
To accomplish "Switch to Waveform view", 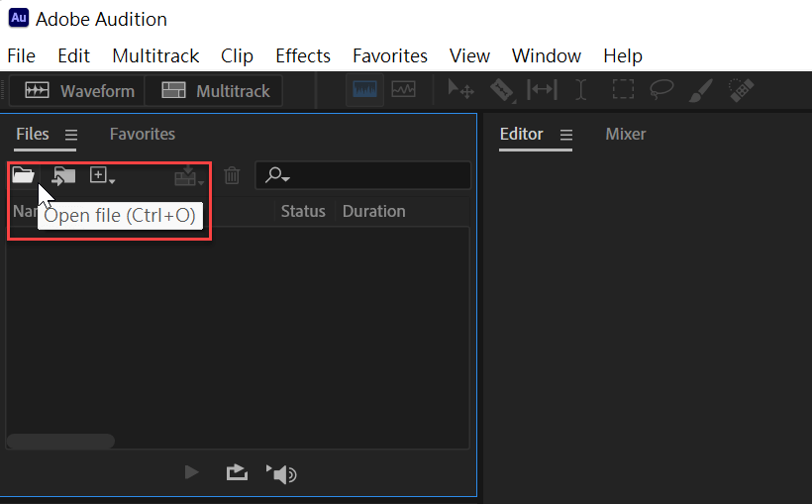I will pyautogui.click(x=77, y=91).
